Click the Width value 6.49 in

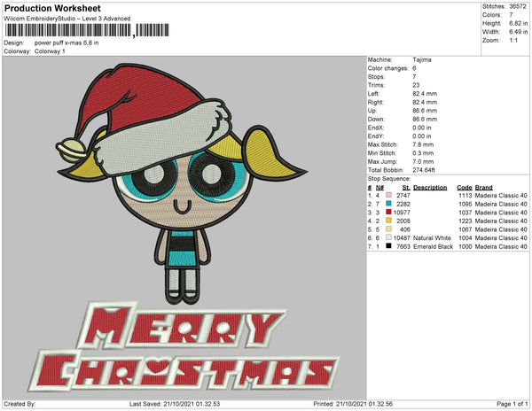[518, 32]
